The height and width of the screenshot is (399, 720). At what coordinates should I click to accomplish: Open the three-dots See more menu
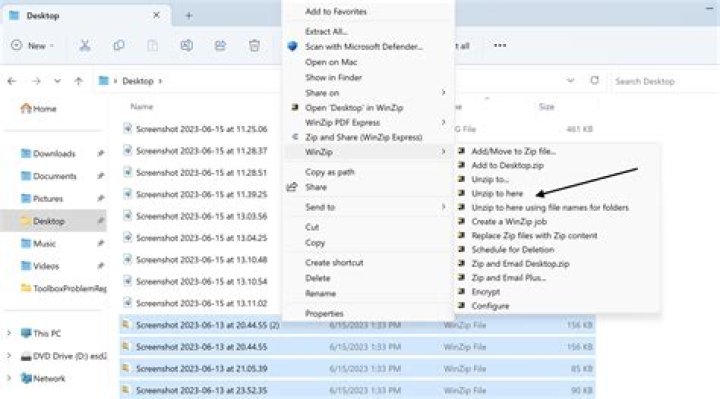coord(500,45)
